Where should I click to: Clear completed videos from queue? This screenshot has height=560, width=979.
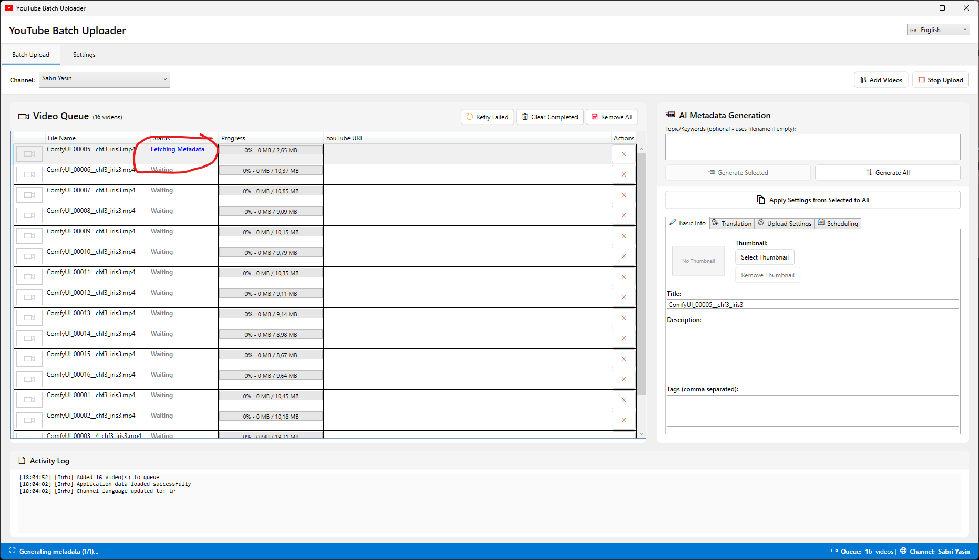point(549,117)
